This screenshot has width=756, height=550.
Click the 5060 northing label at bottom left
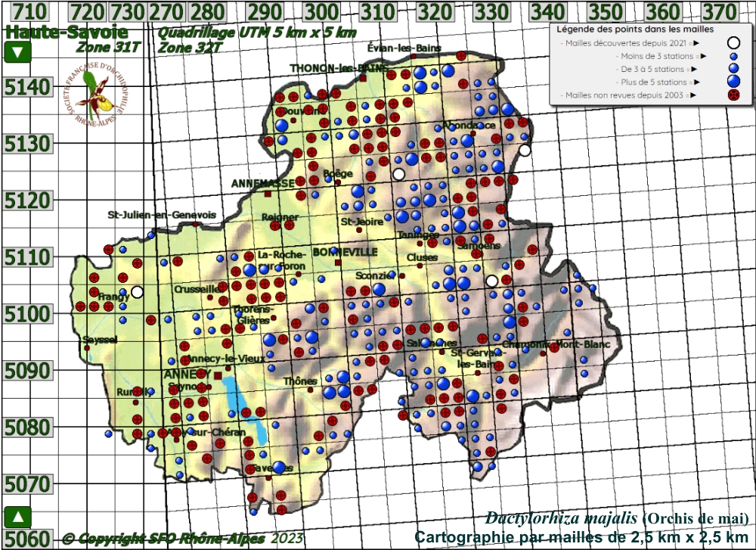click(x=28, y=539)
